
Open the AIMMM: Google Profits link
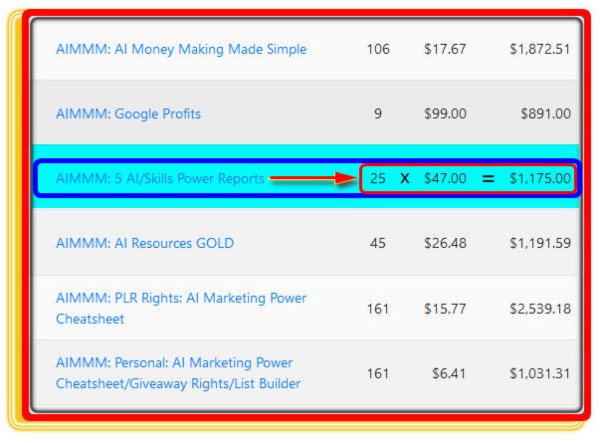click(128, 114)
